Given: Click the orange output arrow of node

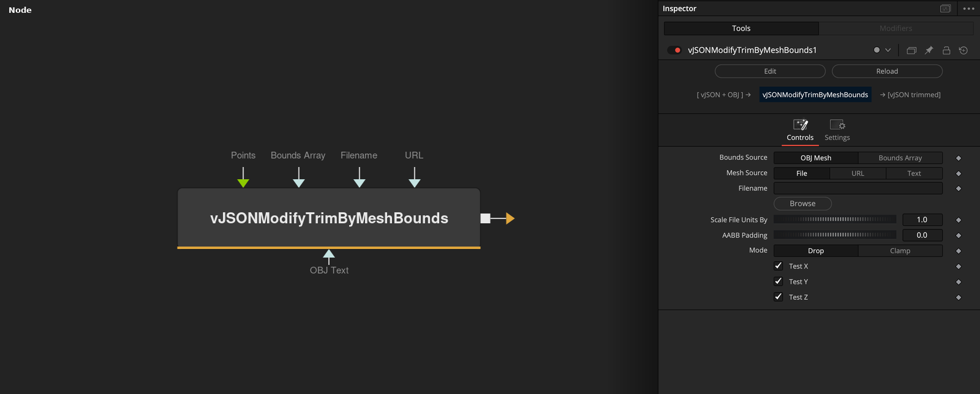Looking at the screenshot, I should (x=510, y=218).
